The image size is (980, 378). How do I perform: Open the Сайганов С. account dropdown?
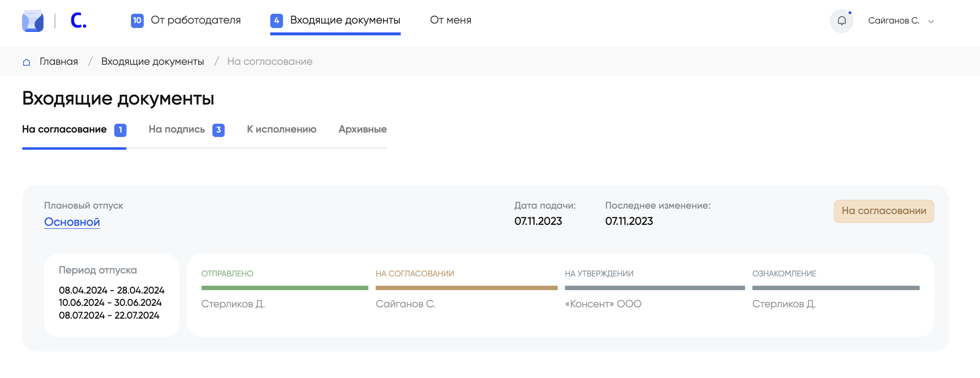coord(893,21)
